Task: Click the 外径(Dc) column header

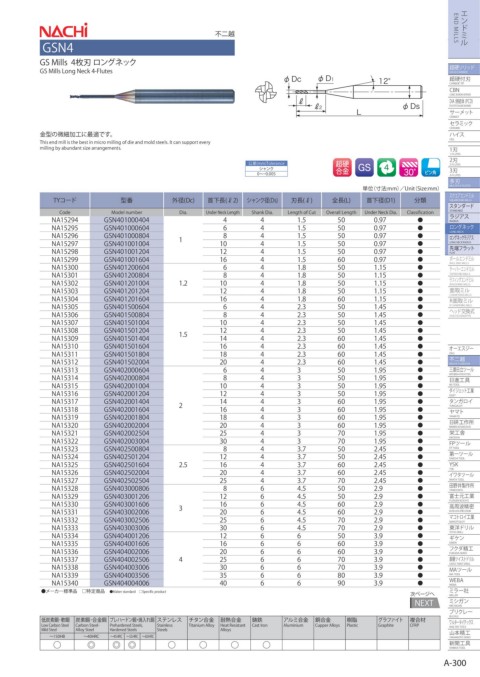Action: click(183, 200)
